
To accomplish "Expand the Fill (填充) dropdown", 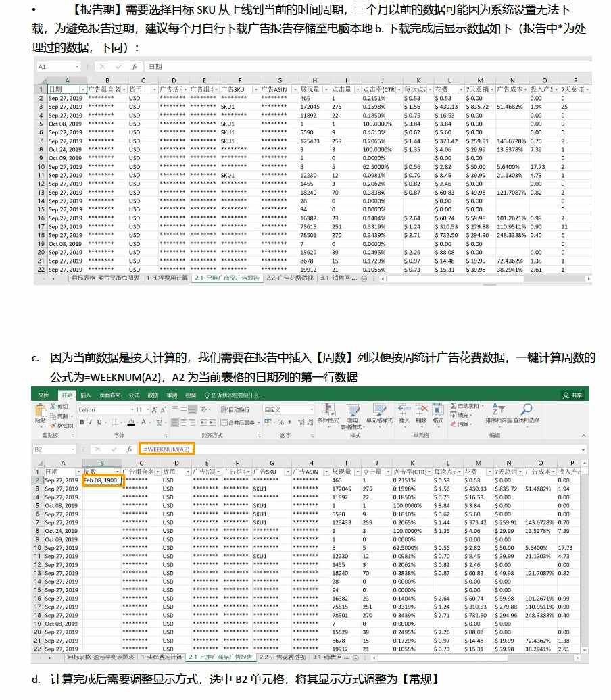I will tap(472, 415).
